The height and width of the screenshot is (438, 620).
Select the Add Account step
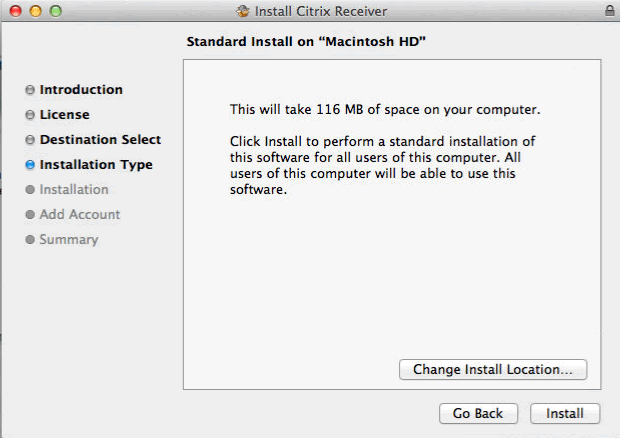click(80, 214)
